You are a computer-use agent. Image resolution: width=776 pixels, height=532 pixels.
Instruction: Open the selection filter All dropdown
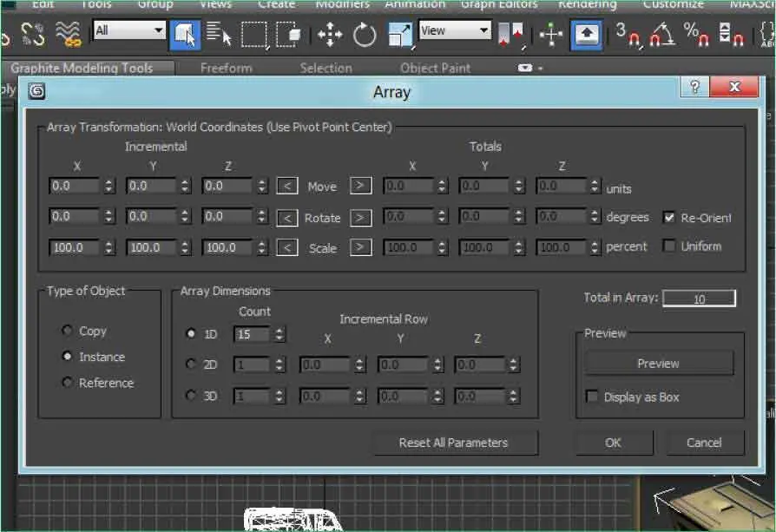pos(129,30)
